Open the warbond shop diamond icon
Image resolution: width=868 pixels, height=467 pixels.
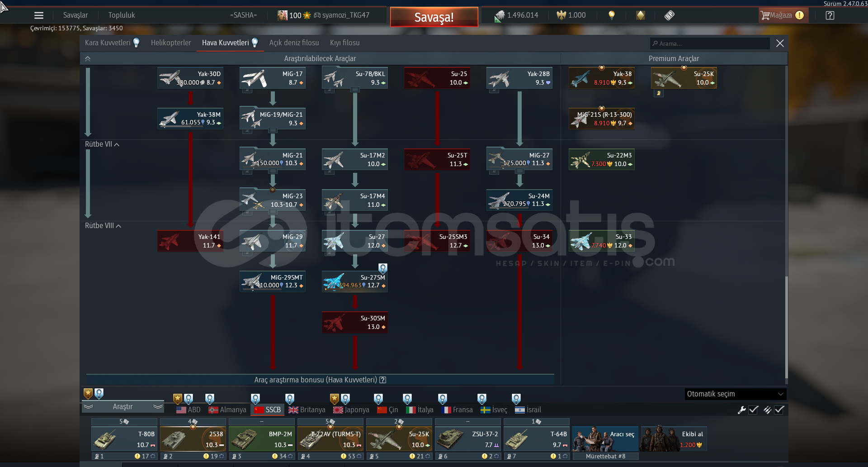pyautogui.click(x=640, y=15)
